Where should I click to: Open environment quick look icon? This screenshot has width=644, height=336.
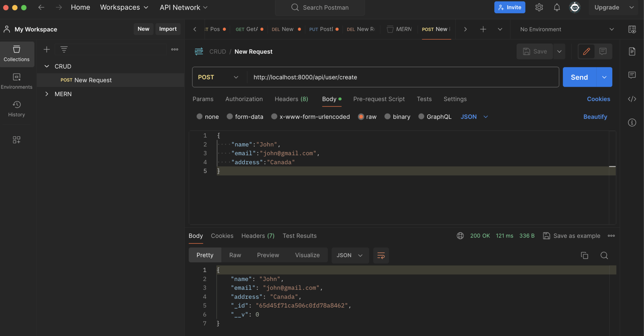point(632,29)
